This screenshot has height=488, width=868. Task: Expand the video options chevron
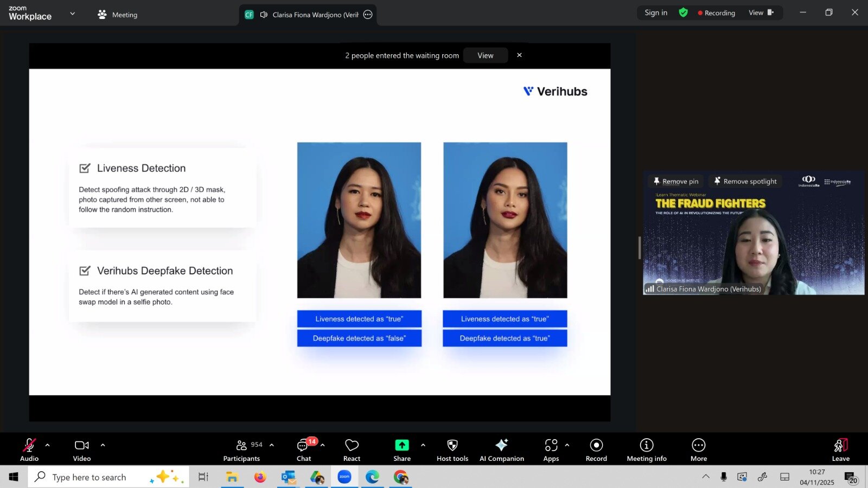click(x=103, y=445)
